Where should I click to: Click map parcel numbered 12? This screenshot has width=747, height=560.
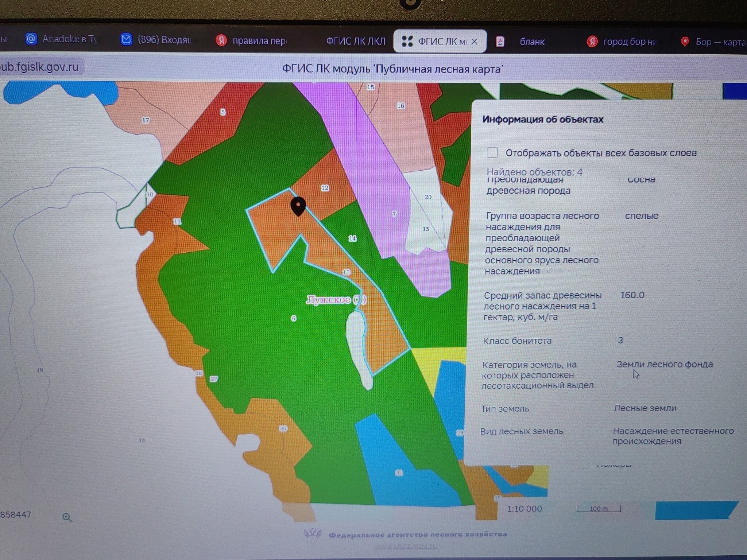(325, 188)
